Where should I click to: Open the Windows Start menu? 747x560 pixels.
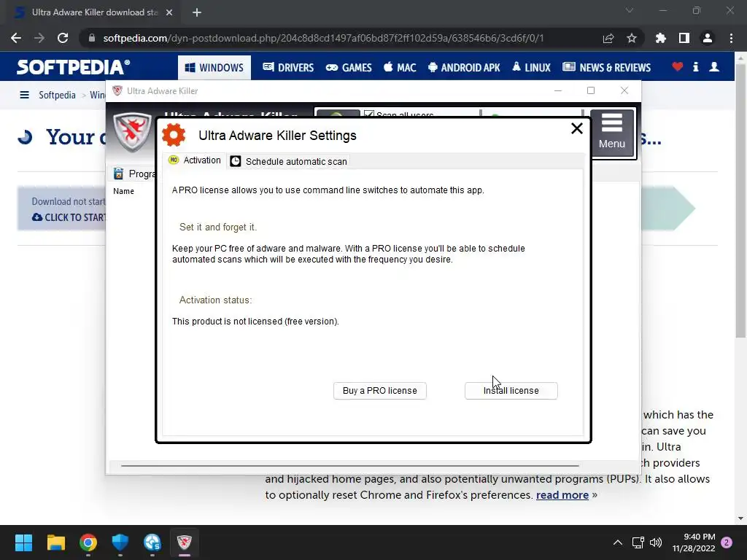(23, 542)
